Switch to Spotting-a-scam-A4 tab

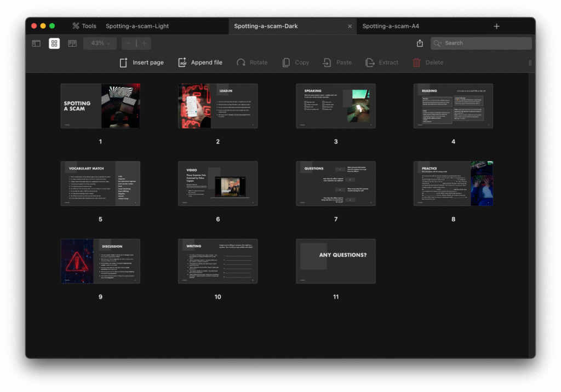tap(391, 26)
